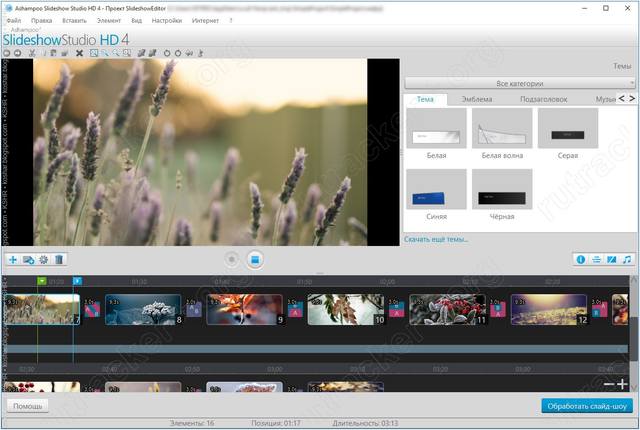Image resolution: width=640 pixels, height=430 pixels.
Task: Open the subtitles lines panel icon
Action: click(596, 259)
